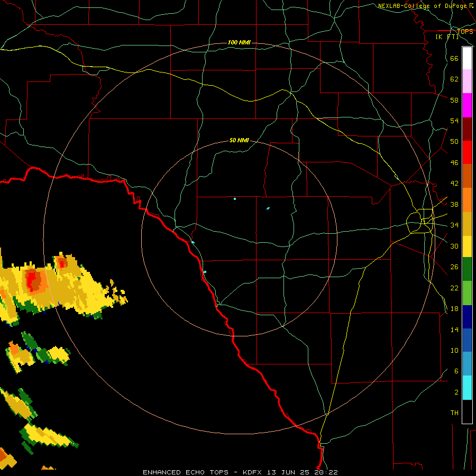Image resolution: width=476 pixels, height=476 pixels.
Task: Click the orange 38-42 kft legend swatch
Action: pos(467,200)
